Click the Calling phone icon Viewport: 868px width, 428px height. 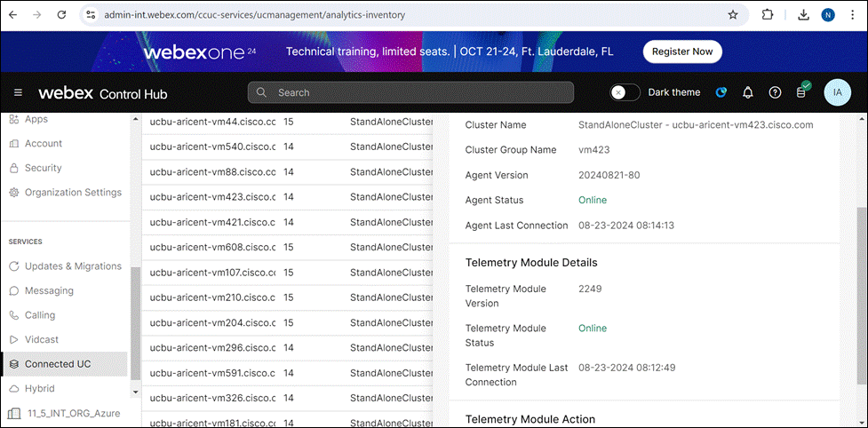(x=14, y=315)
